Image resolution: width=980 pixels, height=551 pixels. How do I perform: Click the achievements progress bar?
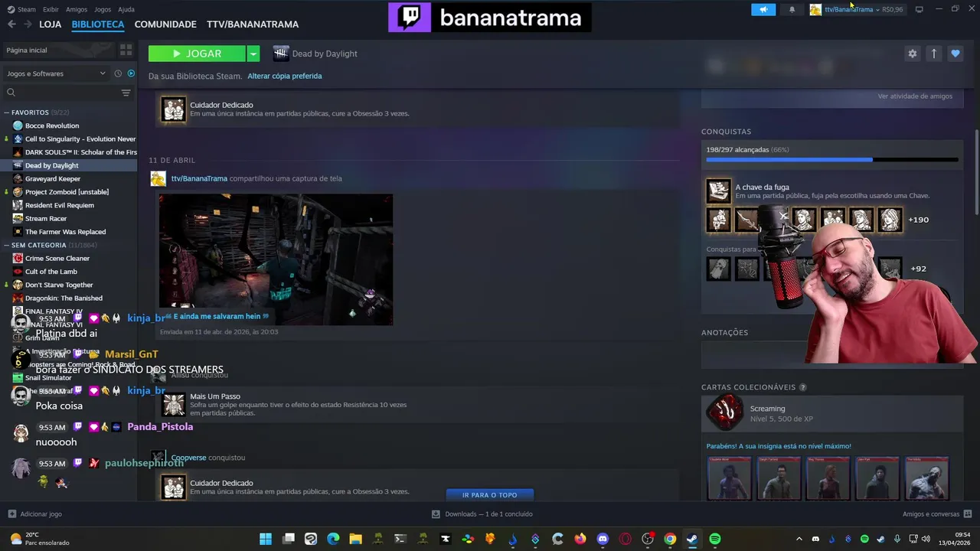(x=831, y=160)
